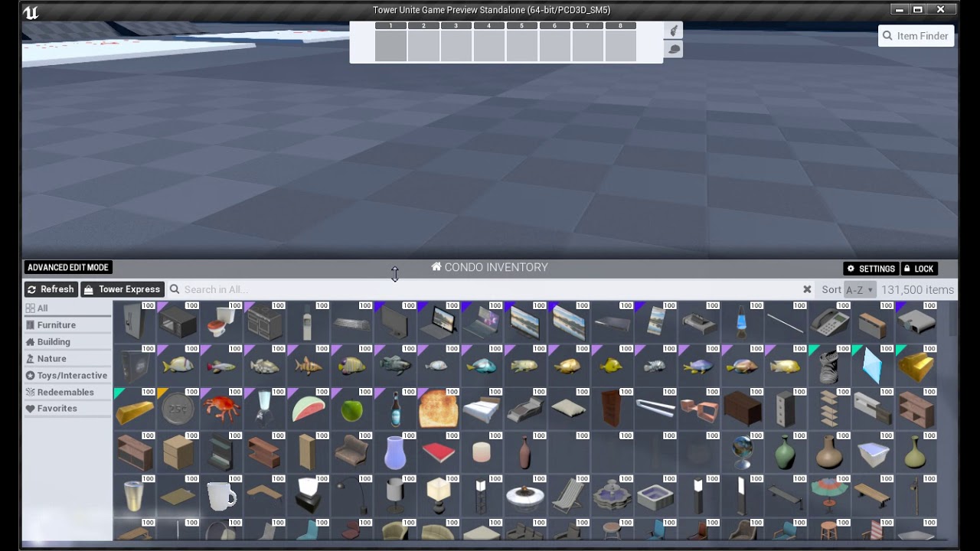Image resolution: width=980 pixels, height=551 pixels.
Task: Choose the white bed item
Action: [482, 409]
